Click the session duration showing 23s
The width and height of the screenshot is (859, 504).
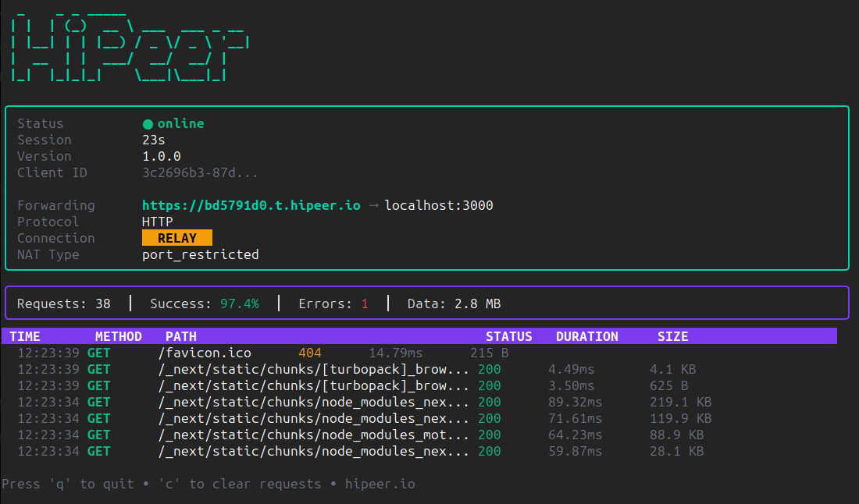coord(151,139)
